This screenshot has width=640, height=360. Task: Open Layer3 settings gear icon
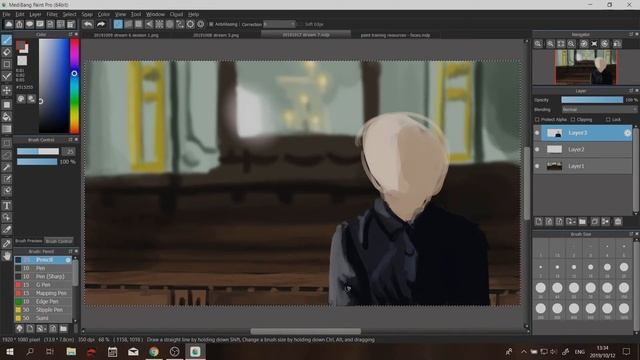(x=627, y=133)
